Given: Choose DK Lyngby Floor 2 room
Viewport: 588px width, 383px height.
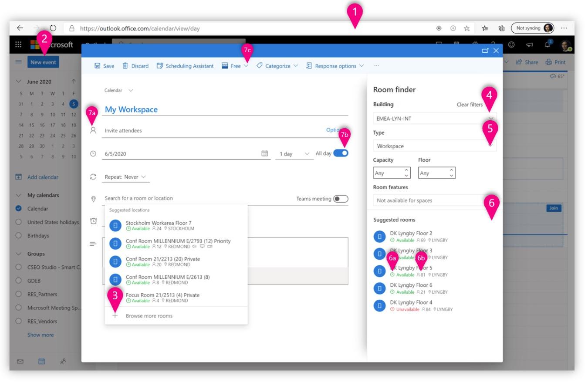Looking at the screenshot, I should click(x=411, y=237).
